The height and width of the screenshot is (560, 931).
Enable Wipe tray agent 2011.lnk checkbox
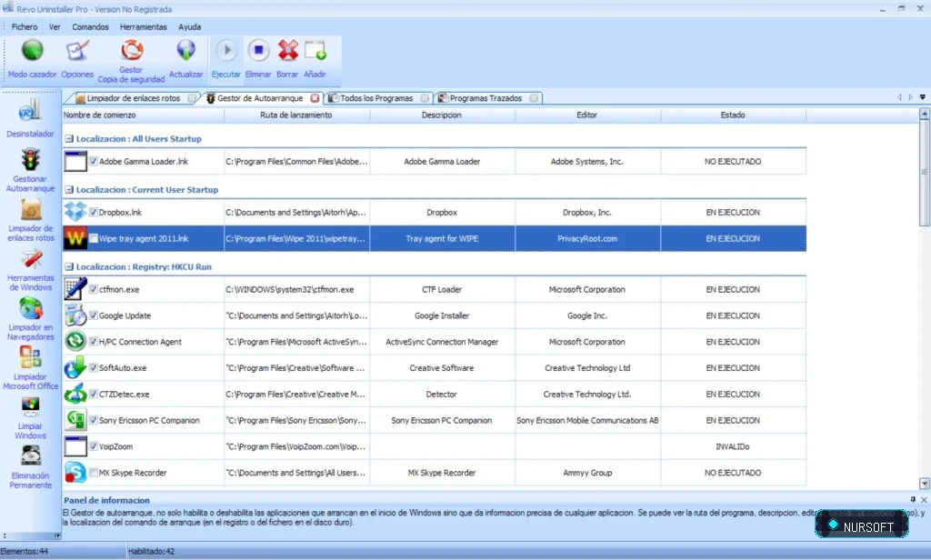pos(94,238)
